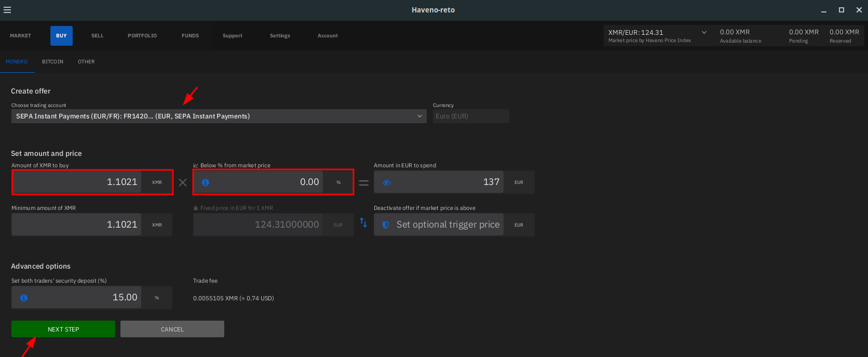Screen dimensions: 868x357
Task: Open the XMR/EUR market price selector
Action: 657,36
